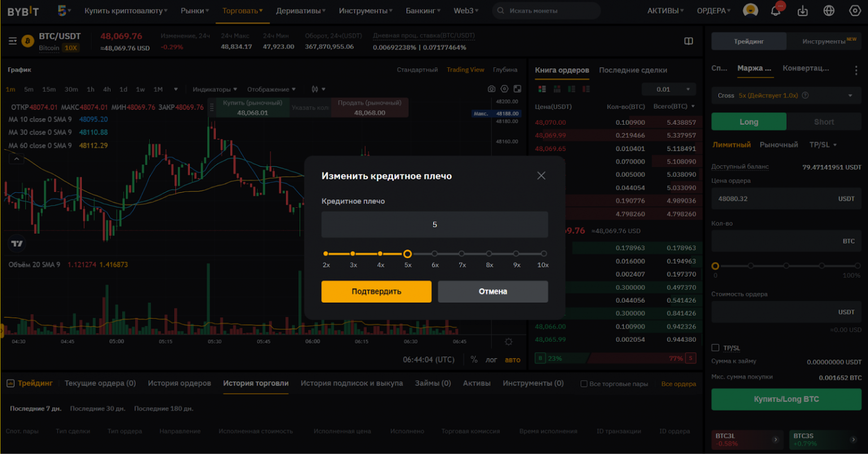Open the Текущие ордера (0) tab
Image resolution: width=868 pixels, height=454 pixels.
click(x=100, y=383)
